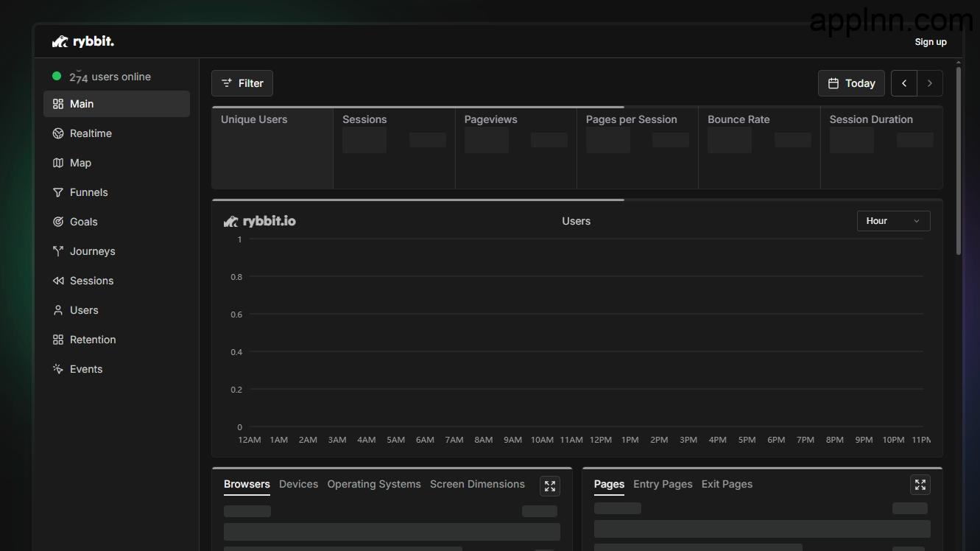980x551 pixels.
Task: Expand the Pages panel to fullscreen
Action: pos(920,485)
